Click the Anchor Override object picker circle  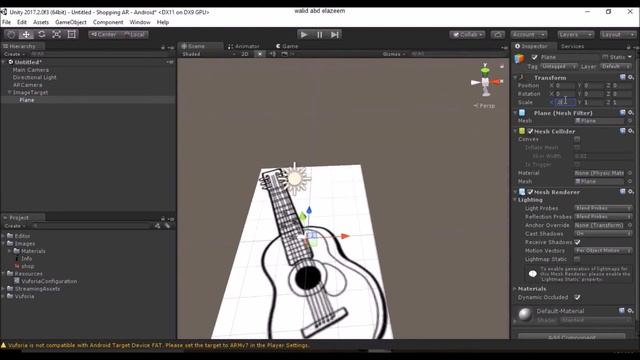tap(630, 225)
